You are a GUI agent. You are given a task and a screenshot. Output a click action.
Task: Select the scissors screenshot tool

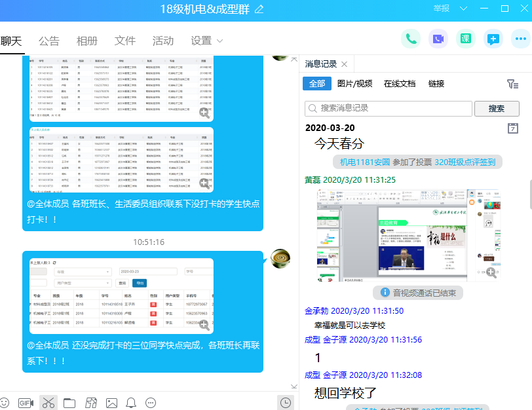pyautogui.click(x=48, y=403)
